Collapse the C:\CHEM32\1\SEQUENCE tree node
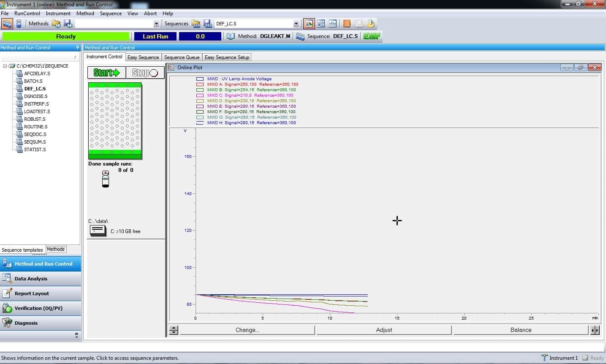 pyautogui.click(x=5, y=66)
